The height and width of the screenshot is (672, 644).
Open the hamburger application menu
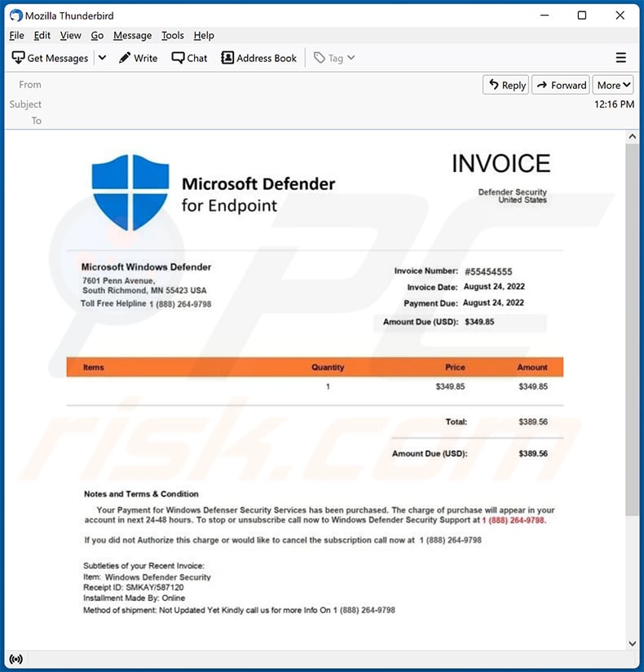coord(621,57)
